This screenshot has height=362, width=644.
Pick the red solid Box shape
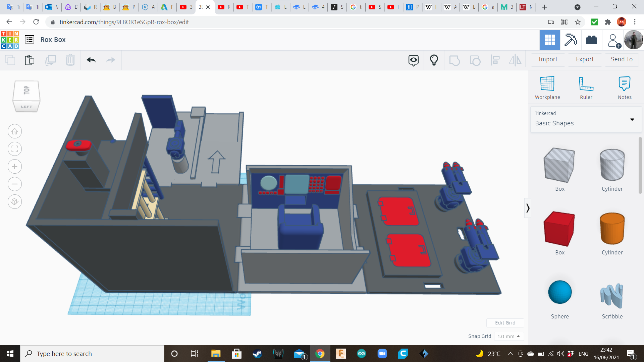tap(559, 229)
